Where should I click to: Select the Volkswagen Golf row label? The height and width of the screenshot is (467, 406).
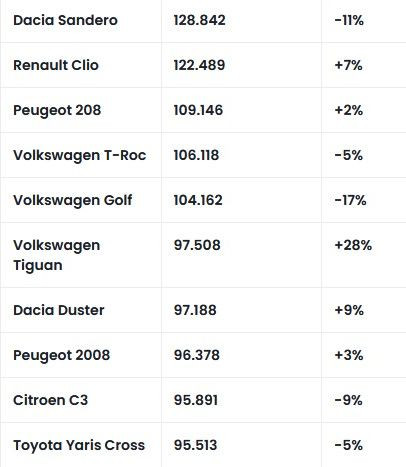73,200
